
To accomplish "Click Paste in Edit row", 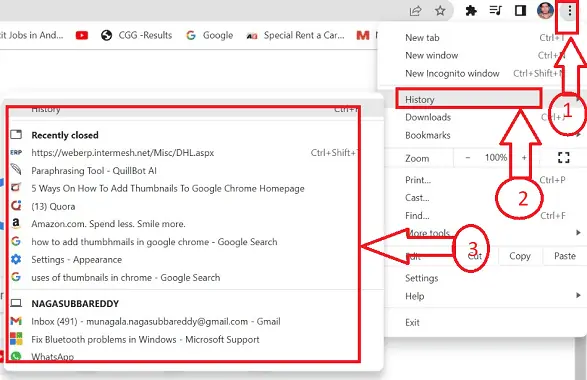I will click(x=565, y=256).
